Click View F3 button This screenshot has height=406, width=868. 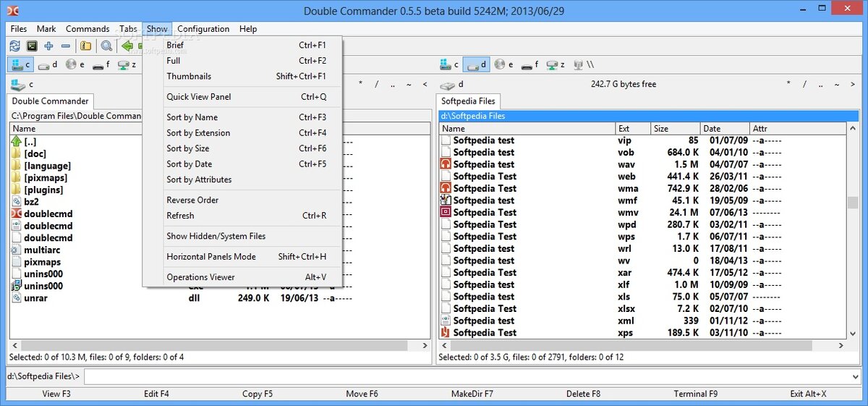click(x=56, y=394)
